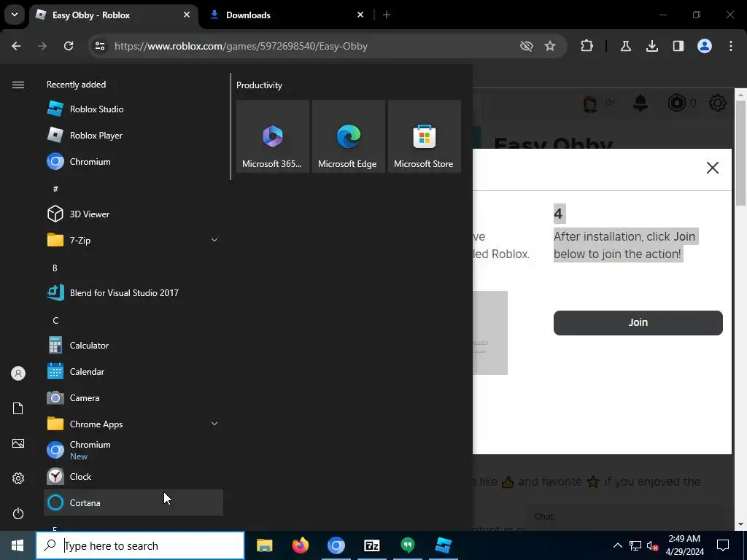
Task: Open Camera app
Action: pos(133,397)
